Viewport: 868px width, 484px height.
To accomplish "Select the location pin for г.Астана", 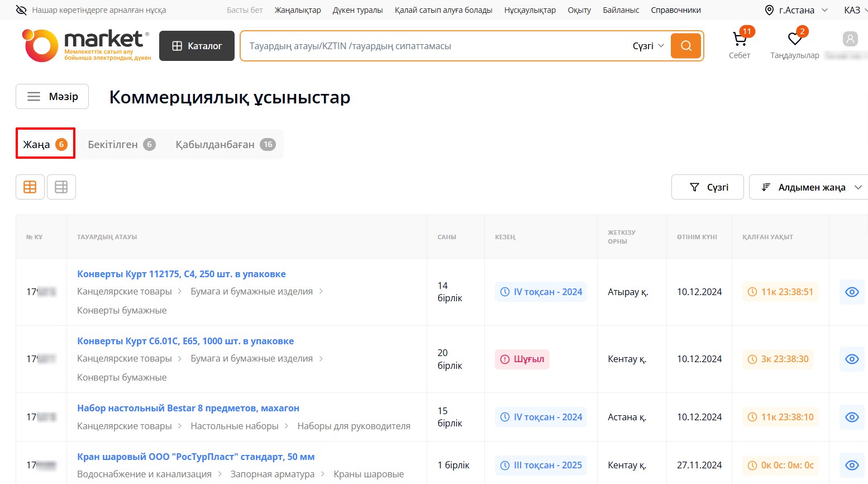I will click(769, 10).
